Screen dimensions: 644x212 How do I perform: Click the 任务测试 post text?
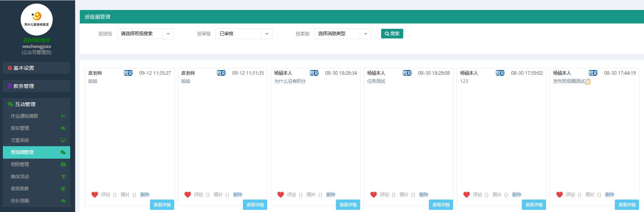click(376, 81)
